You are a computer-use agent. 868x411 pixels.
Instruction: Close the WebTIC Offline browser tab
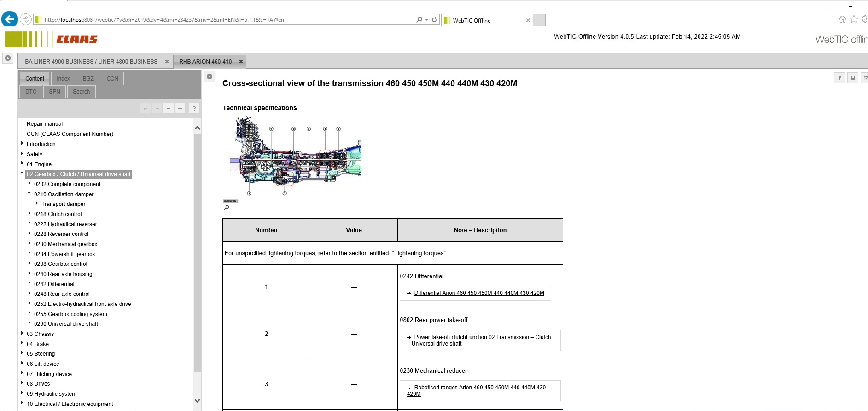(528, 20)
